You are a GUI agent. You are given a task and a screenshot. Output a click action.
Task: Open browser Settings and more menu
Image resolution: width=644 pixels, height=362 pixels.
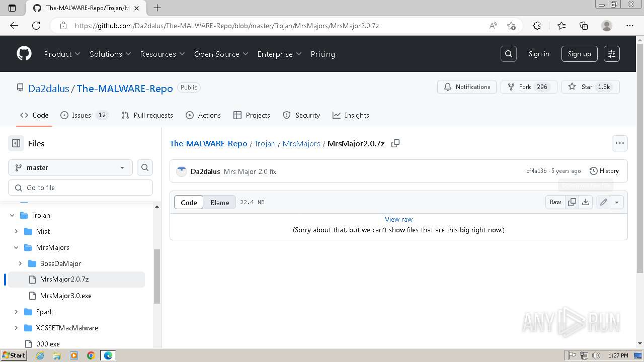click(630, 26)
